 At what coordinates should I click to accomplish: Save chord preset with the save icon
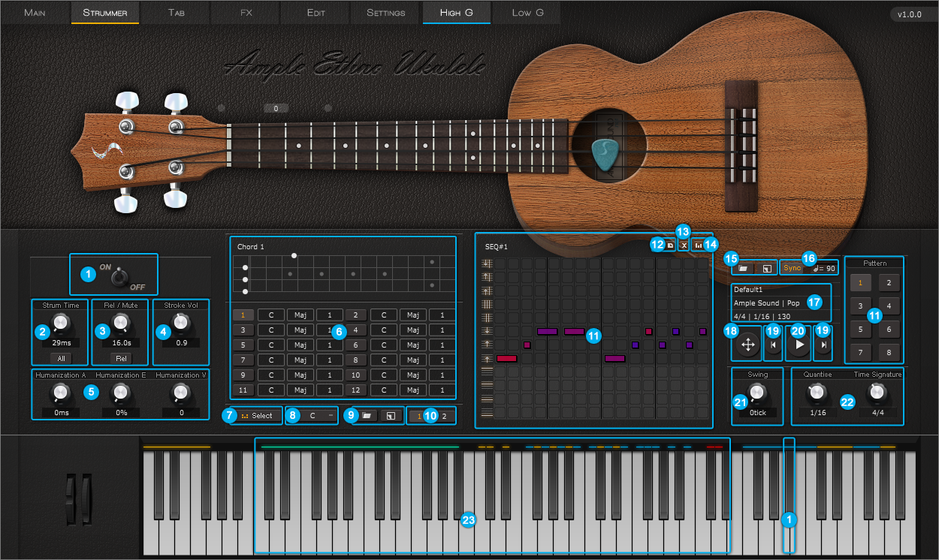point(391,415)
